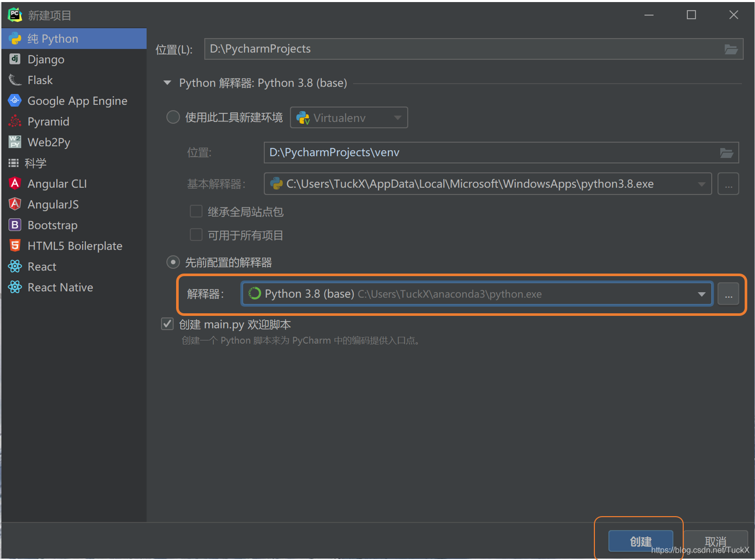Click the Angular CLI red shield icon
Screen dimensions: 755x560
click(x=15, y=183)
